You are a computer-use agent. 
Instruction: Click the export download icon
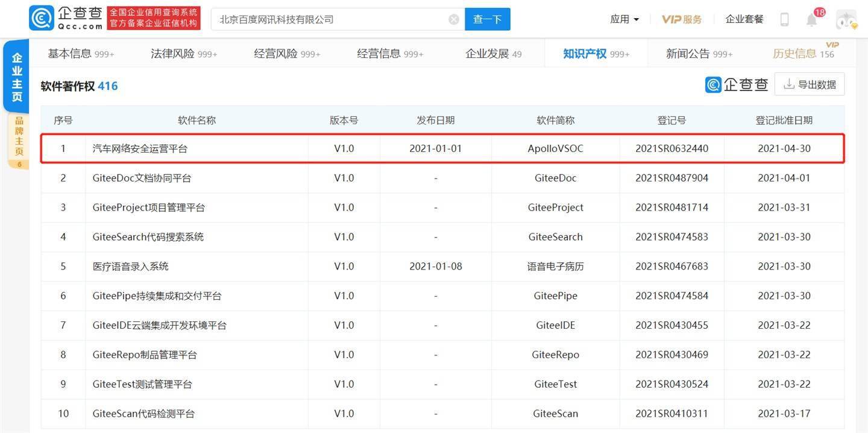point(788,84)
